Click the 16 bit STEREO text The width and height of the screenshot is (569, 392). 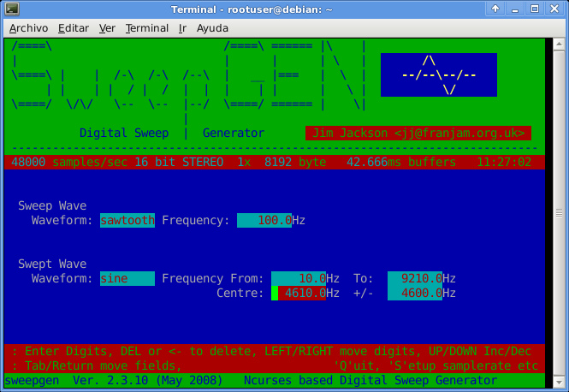click(179, 162)
